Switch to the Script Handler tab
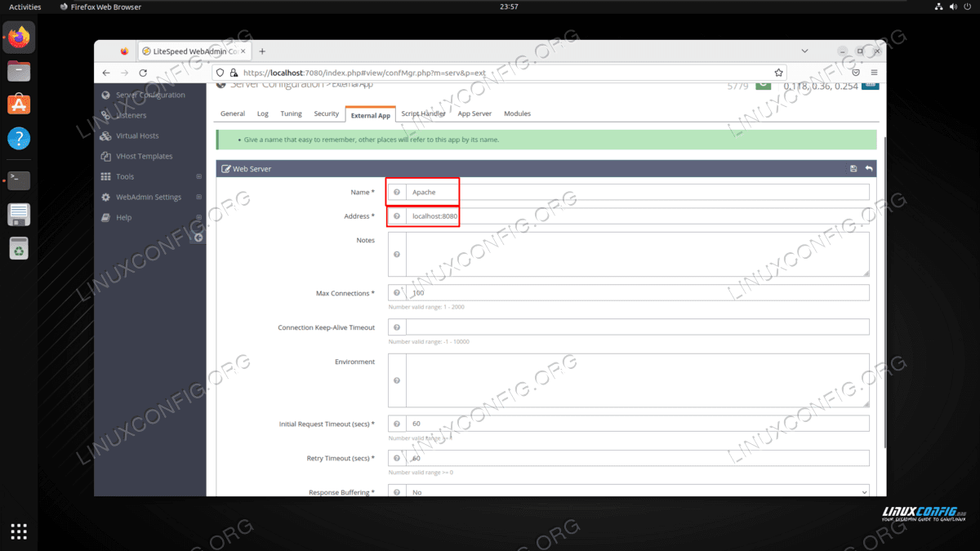The image size is (980, 551). click(423, 113)
